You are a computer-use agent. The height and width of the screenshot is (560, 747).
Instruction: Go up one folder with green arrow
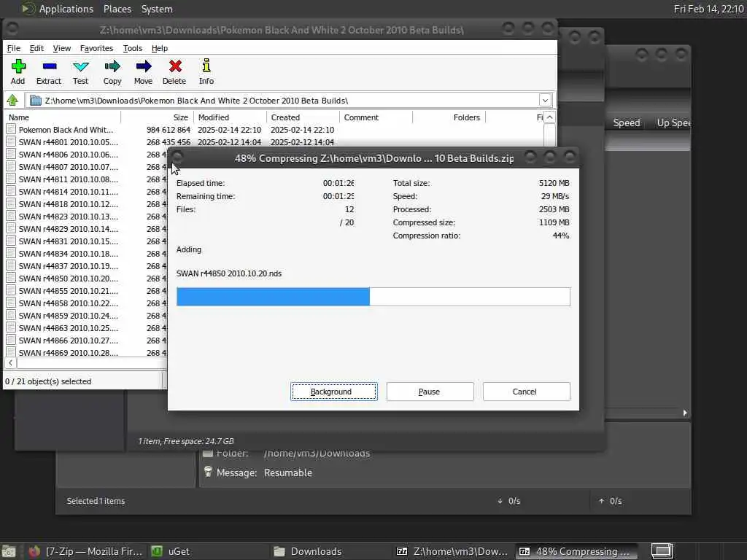click(12, 101)
